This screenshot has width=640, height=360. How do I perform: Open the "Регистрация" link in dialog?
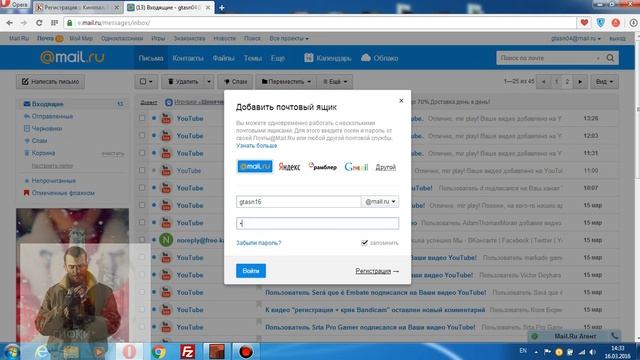pyautogui.click(x=373, y=271)
